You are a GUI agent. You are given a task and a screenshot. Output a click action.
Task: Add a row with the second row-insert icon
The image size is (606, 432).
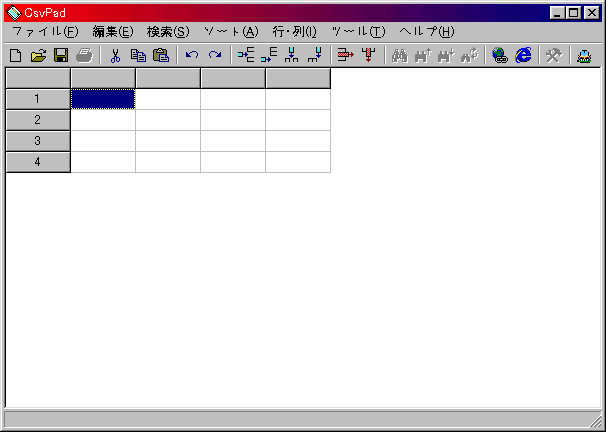tap(269, 55)
